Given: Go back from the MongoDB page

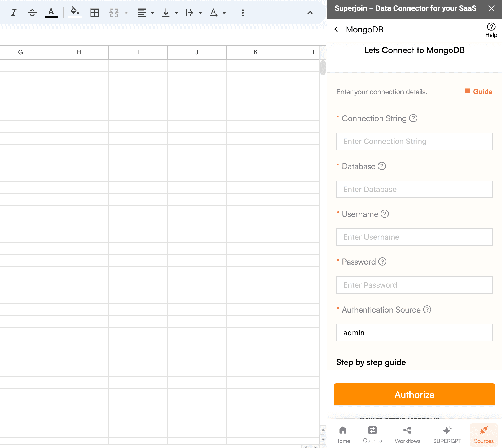Looking at the screenshot, I should coord(336,29).
